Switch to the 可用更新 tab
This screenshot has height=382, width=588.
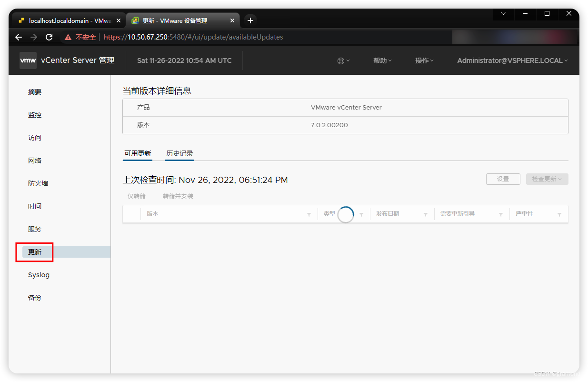[x=138, y=153]
